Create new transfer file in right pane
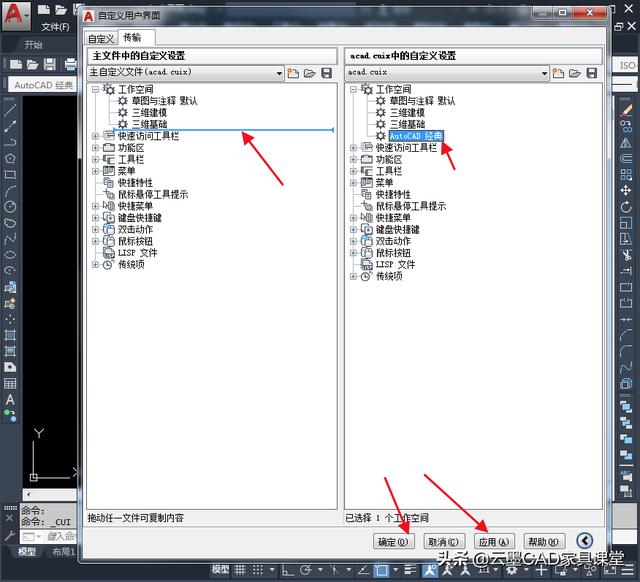 point(558,73)
